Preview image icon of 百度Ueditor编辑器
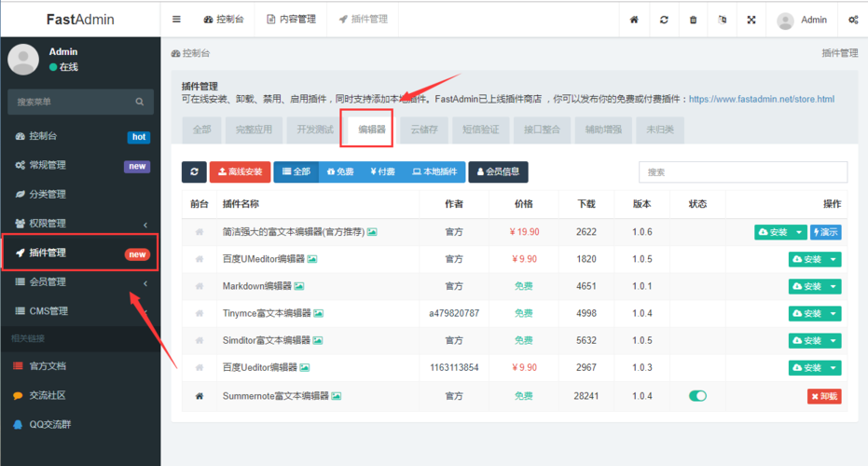This screenshot has height=466, width=868. pyautogui.click(x=305, y=367)
